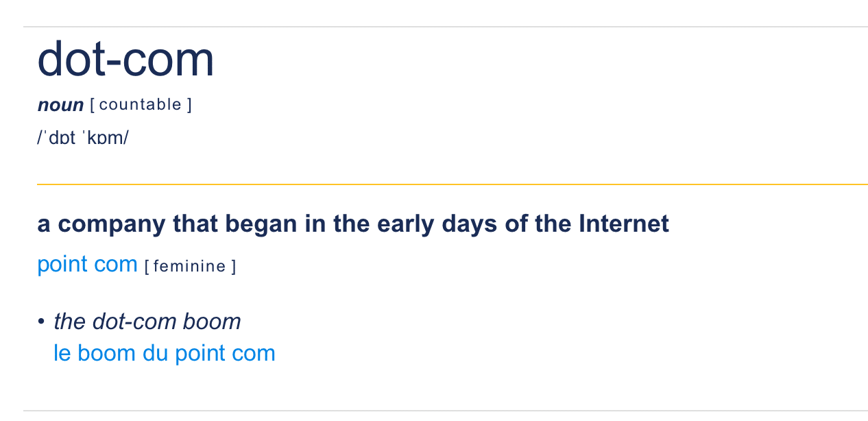Open the "point com" translation link
The height and width of the screenshot is (421, 868).
tap(87, 264)
